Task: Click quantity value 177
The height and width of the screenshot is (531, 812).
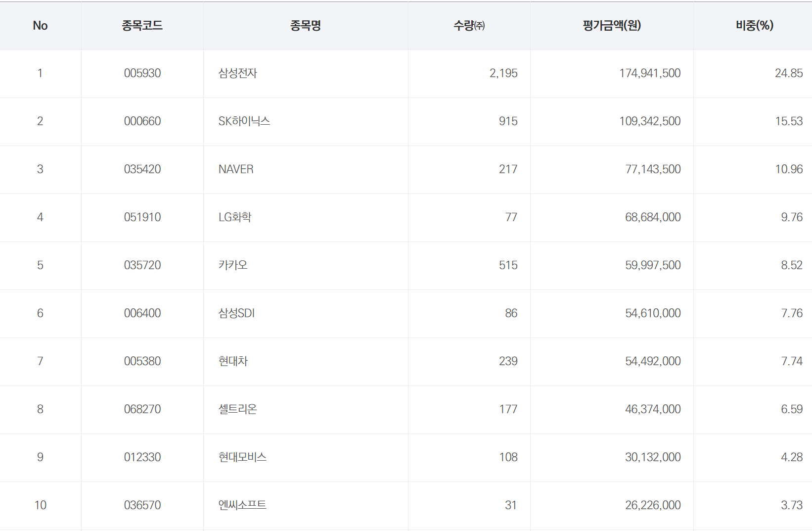Action: click(x=508, y=409)
